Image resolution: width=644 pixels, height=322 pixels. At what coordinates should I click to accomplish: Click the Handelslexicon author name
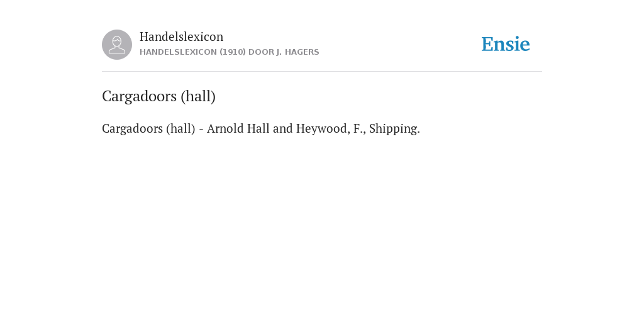(x=182, y=36)
